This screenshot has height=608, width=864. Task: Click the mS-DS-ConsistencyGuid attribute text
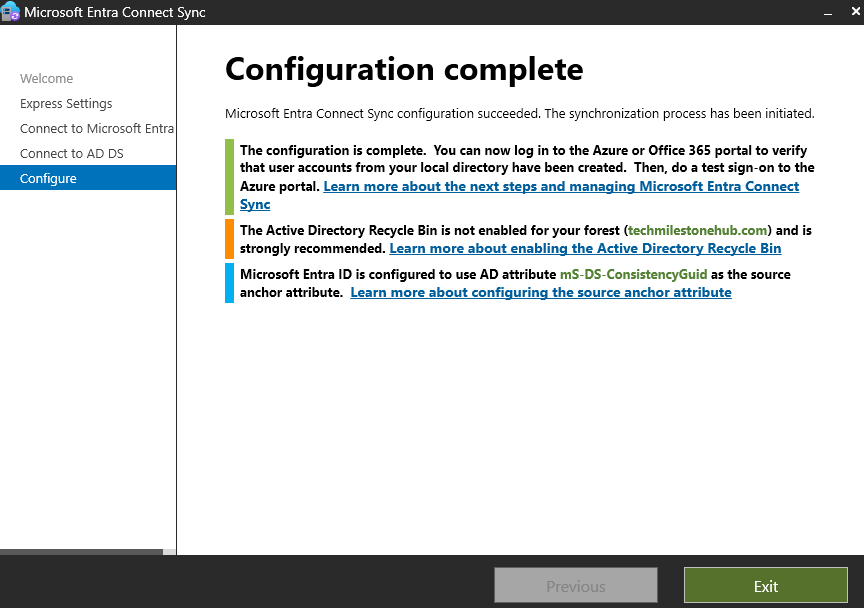[634, 275]
